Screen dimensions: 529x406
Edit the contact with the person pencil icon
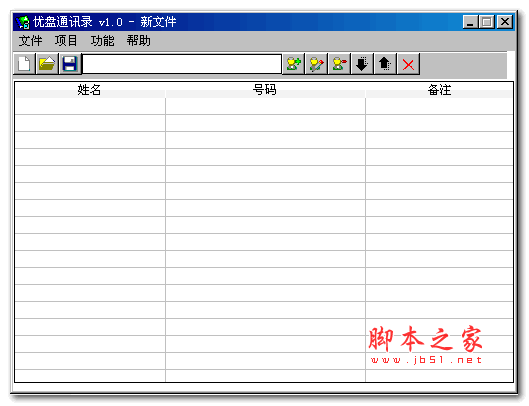point(316,64)
